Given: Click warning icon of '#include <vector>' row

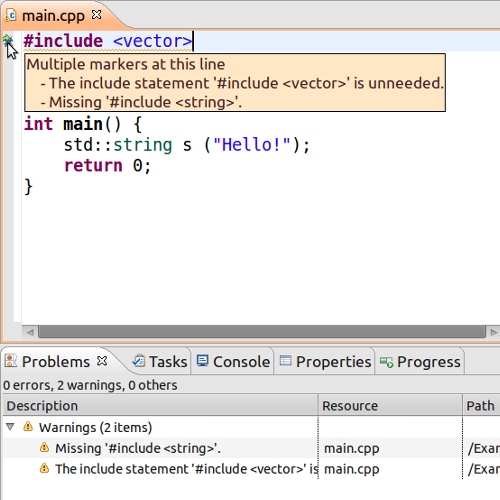Looking at the screenshot, I should pyautogui.click(x=44, y=468).
